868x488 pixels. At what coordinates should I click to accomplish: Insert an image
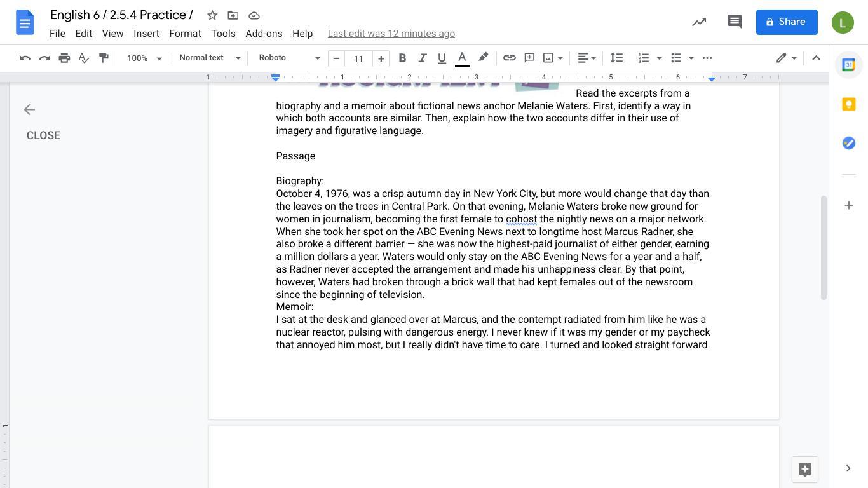coord(548,58)
